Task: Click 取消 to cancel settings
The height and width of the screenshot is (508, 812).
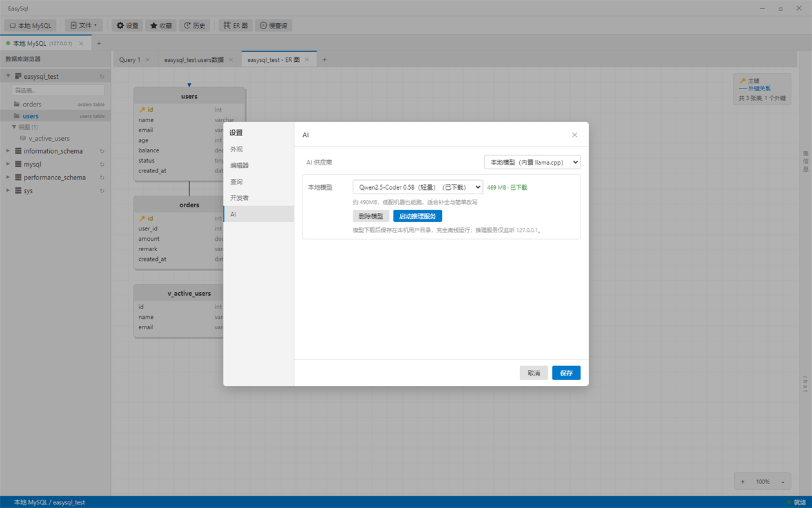Action: click(x=534, y=373)
